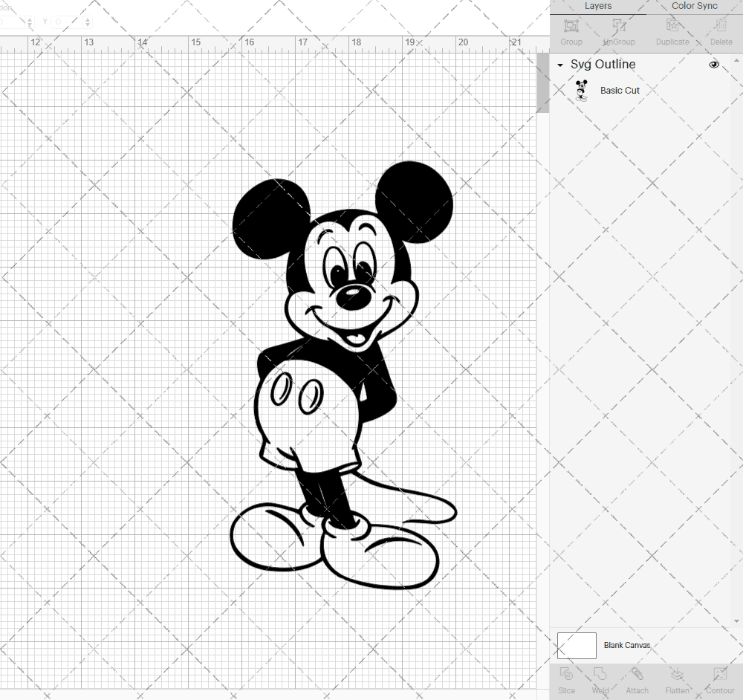Image resolution: width=743 pixels, height=700 pixels.
Task: Select the Mickey Basic Cut layer thumbnail
Action: (x=581, y=91)
